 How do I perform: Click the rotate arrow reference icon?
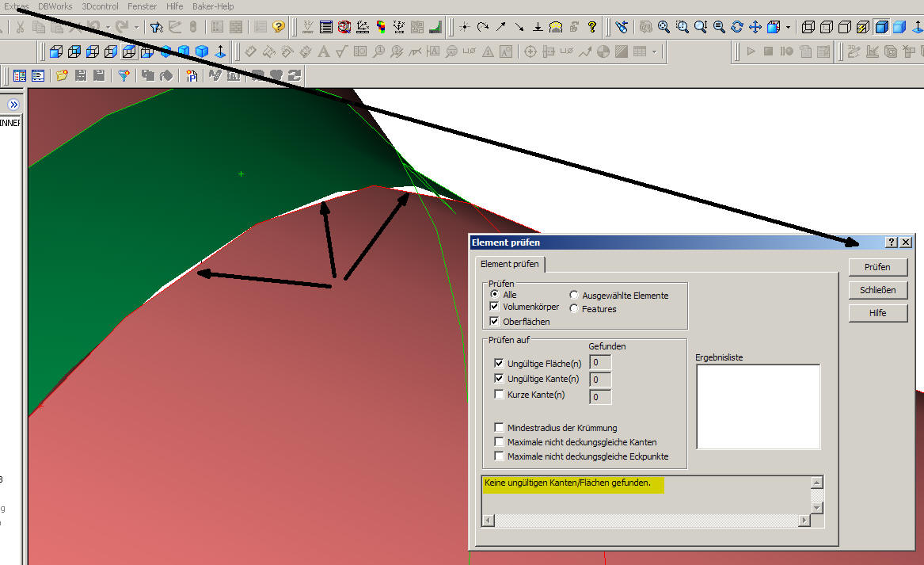(483, 27)
